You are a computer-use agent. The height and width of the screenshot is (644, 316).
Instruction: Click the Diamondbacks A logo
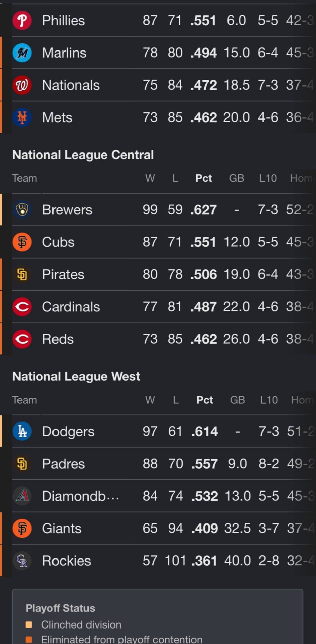coord(22,496)
